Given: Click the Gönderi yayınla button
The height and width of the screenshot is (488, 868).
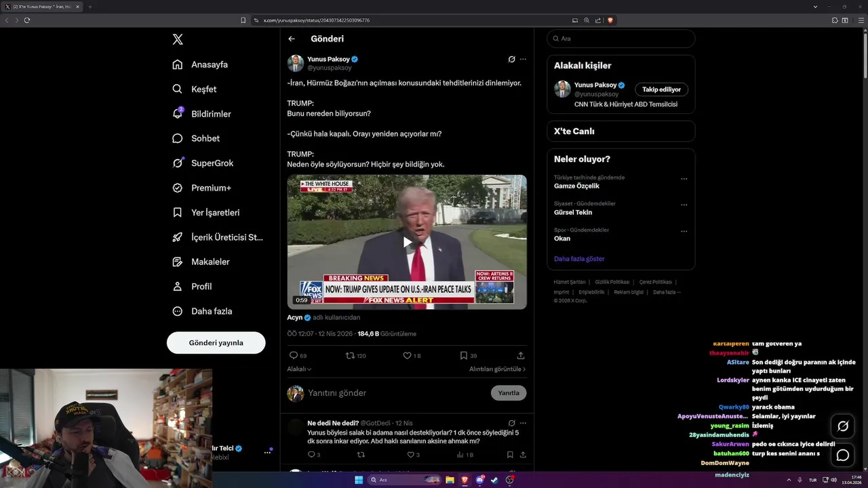Looking at the screenshot, I should point(216,343).
